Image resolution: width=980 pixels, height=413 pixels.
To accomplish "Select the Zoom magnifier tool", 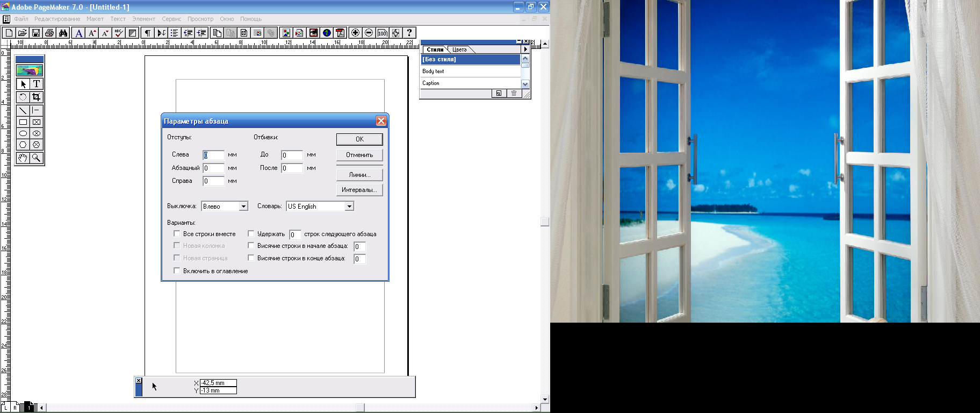I will (x=36, y=158).
